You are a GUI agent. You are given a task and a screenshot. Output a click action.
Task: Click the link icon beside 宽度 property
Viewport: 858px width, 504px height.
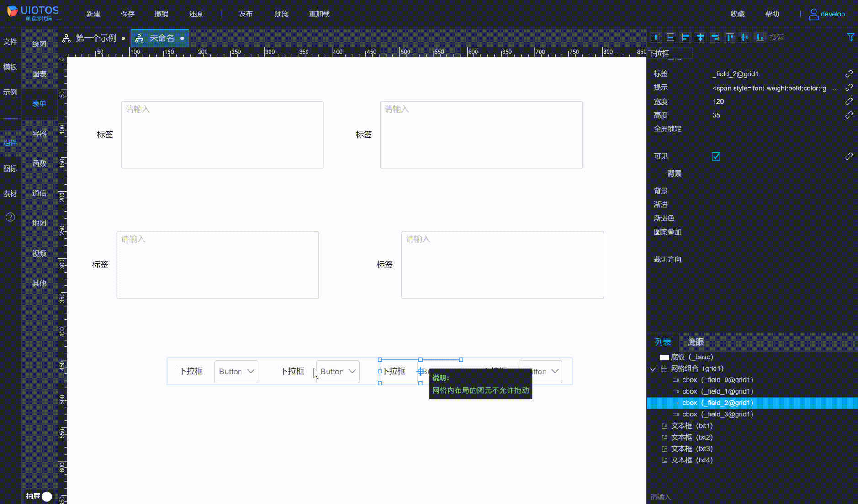[848, 101]
